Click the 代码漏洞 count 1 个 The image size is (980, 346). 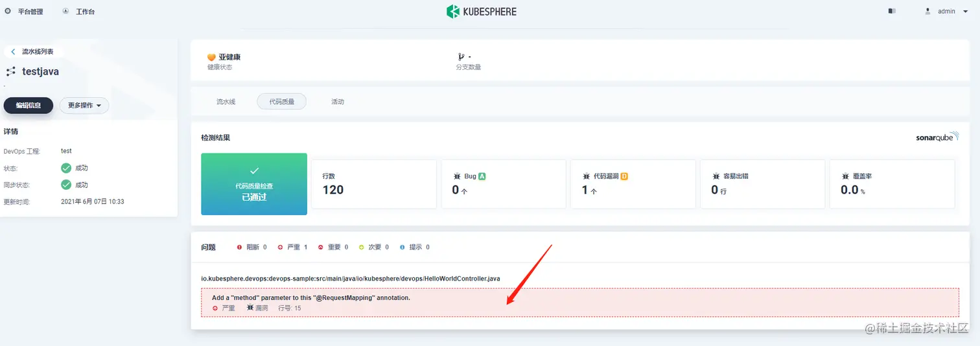click(589, 190)
